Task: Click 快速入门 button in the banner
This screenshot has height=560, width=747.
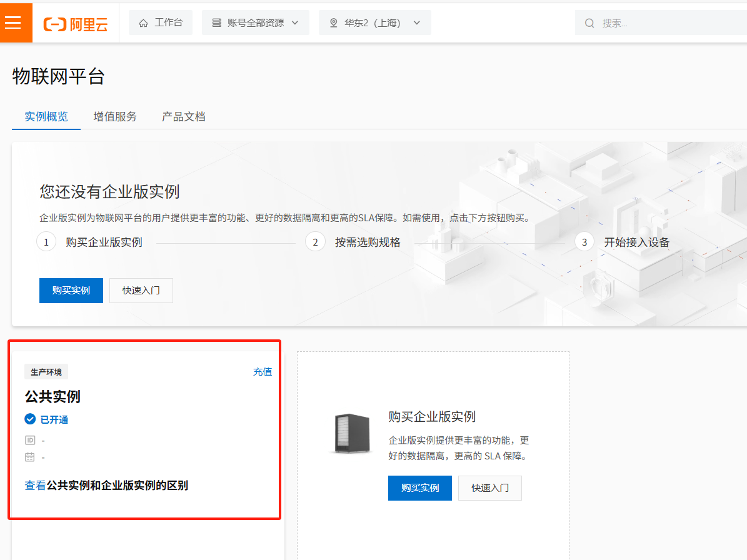Action: (x=141, y=291)
